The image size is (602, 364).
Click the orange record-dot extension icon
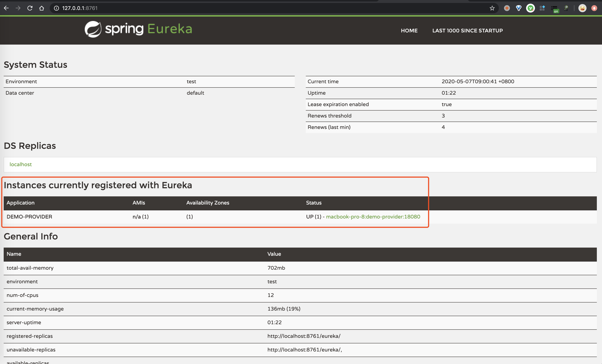(507, 8)
